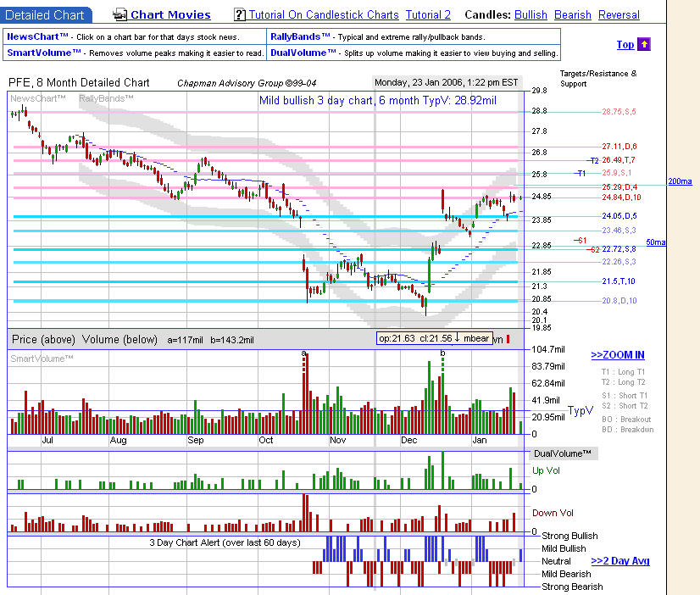The width and height of the screenshot is (700, 595).
Task: Click the Chart Movies camera icon
Action: [119, 15]
